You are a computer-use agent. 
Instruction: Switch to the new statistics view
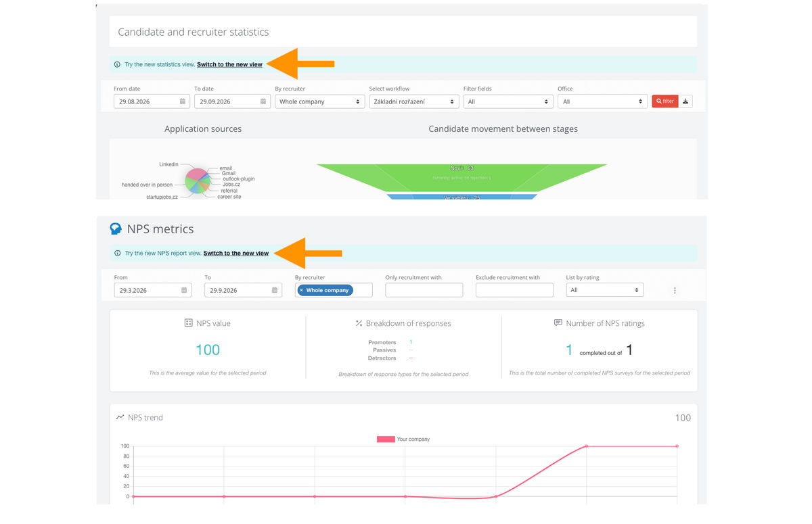[x=229, y=65]
